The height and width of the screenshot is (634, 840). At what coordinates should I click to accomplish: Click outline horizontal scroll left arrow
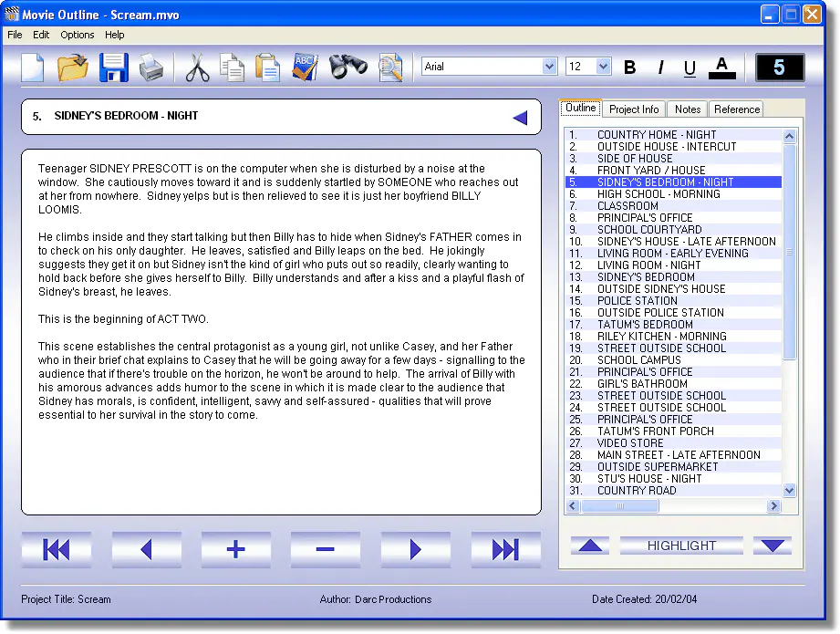573,506
